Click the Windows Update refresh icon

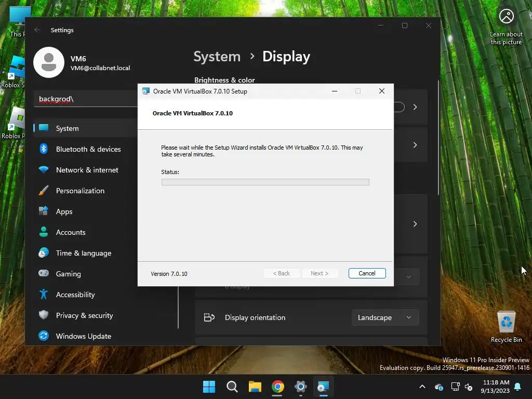[x=44, y=336]
